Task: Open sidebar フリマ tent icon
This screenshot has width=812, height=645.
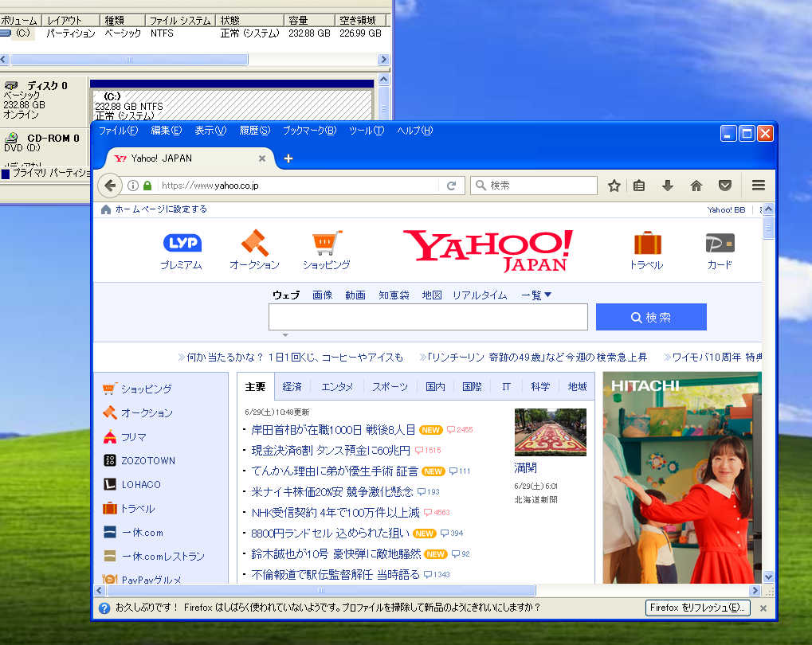Action: pos(110,437)
